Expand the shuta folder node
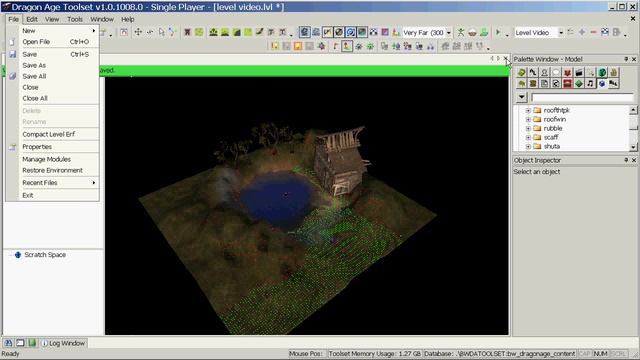Image resolution: width=640 pixels, height=360 pixels. (x=528, y=146)
